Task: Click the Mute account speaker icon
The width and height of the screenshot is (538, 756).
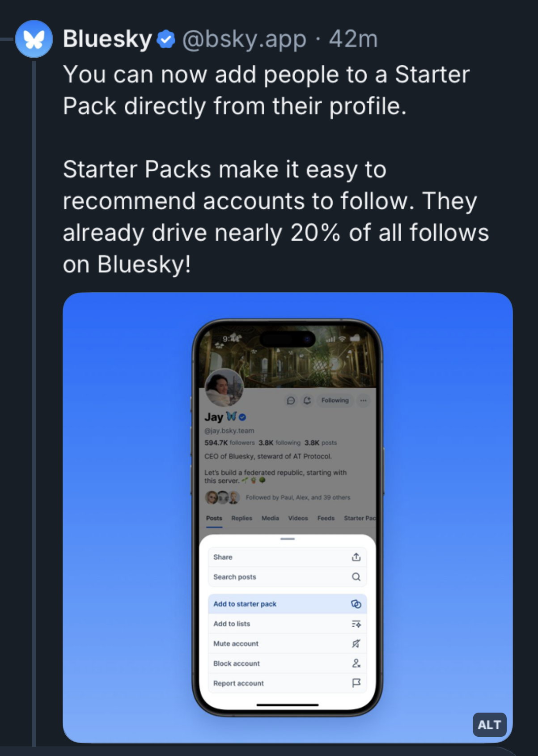Action: click(356, 644)
